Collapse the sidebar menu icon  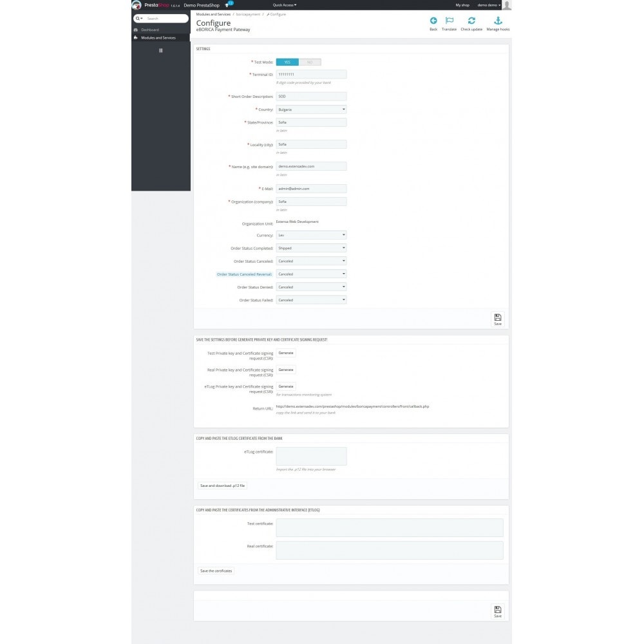tap(160, 50)
